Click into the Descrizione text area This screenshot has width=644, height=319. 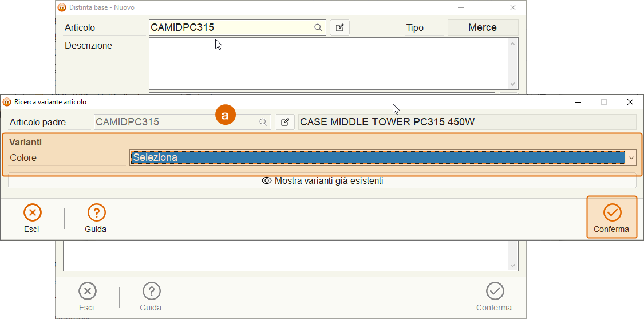coord(329,64)
